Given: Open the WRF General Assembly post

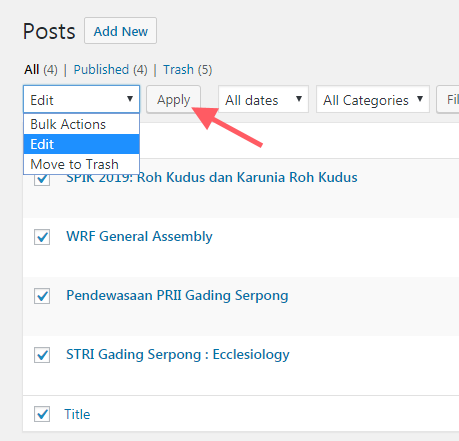Looking at the screenshot, I should (x=139, y=236).
